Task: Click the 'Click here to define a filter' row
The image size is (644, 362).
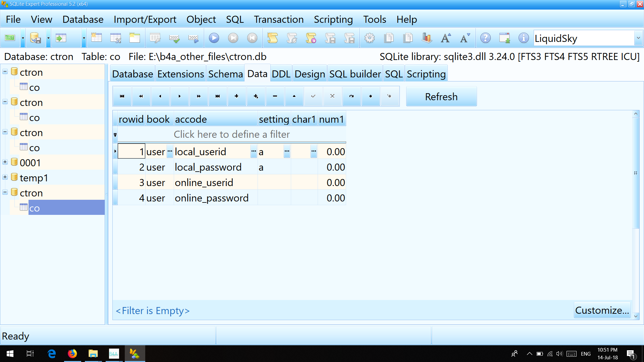Action: (231, 134)
